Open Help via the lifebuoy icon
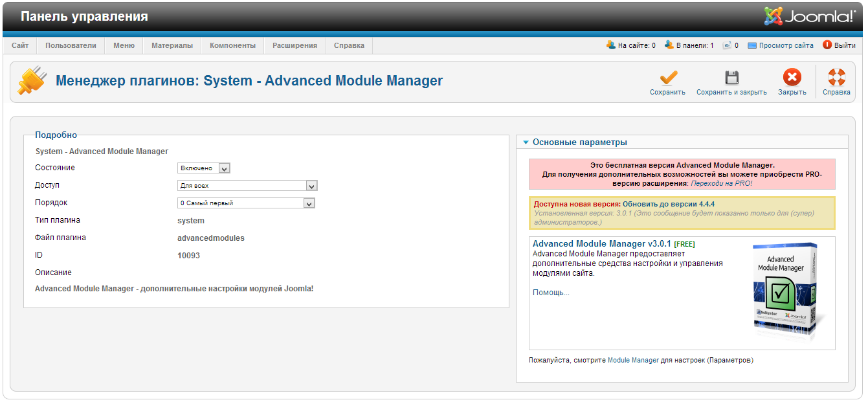The width and height of the screenshot is (868, 402). pyautogui.click(x=837, y=78)
